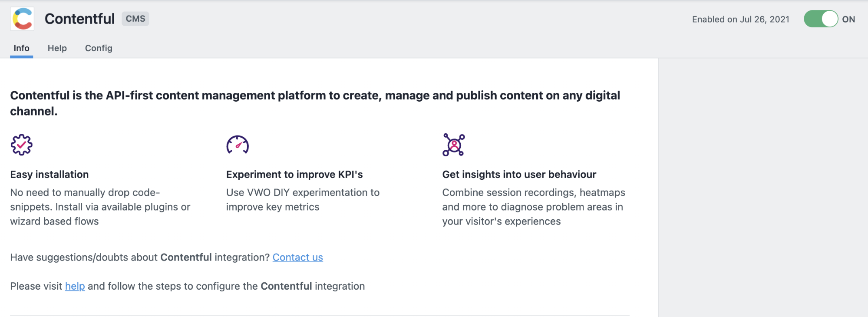Click the Contentful title text

pyautogui.click(x=79, y=19)
